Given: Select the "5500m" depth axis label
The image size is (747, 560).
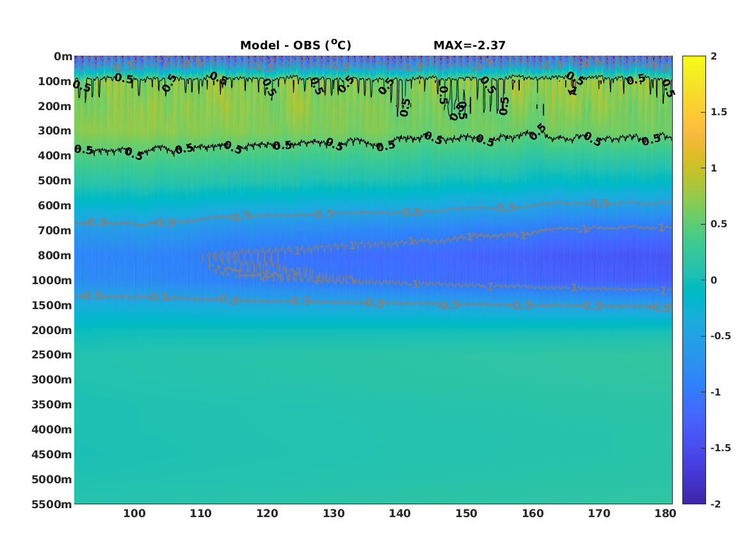Looking at the screenshot, I should [52, 504].
